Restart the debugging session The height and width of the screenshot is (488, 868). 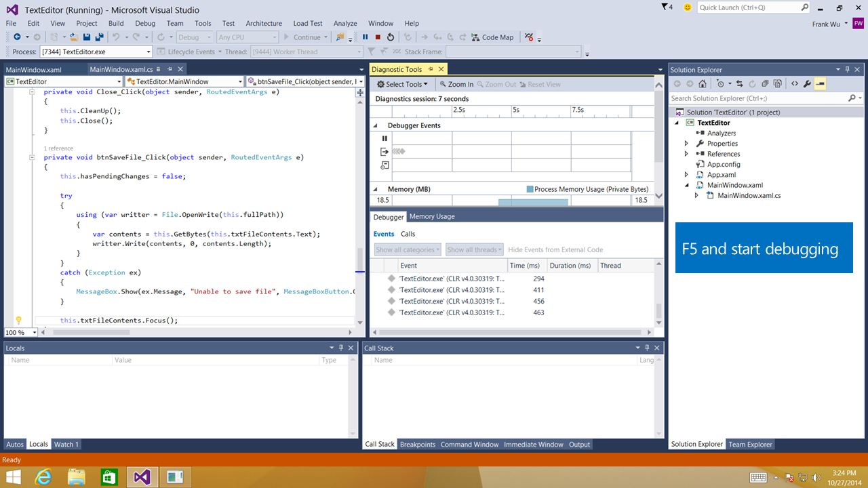tap(391, 37)
